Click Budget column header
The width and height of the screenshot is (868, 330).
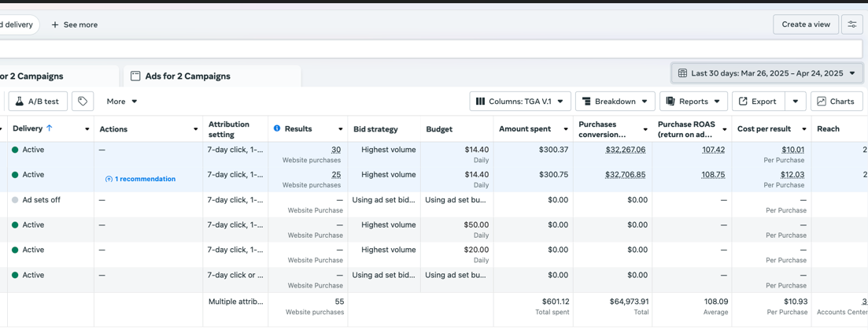[x=439, y=129]
